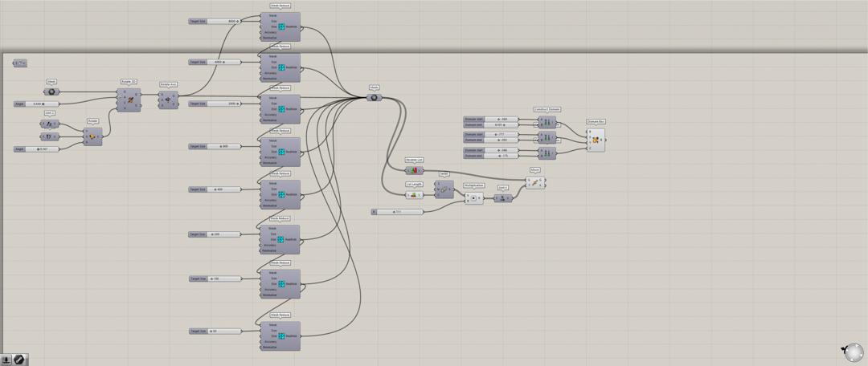Open the compass widget in bottom-right corner
Screen dimensions: 868x366
pyautogui.click(x=854, y=352)
